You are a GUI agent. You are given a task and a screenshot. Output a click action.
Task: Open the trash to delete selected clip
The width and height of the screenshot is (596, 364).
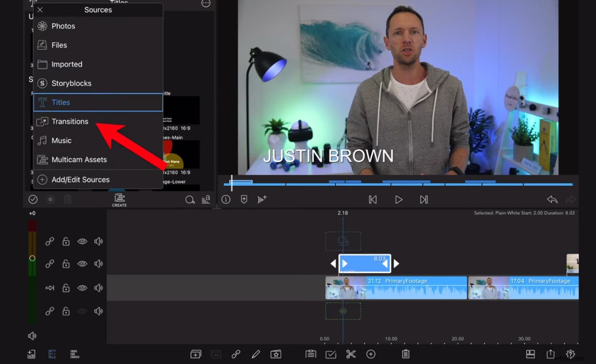pyautogui.click(x=406, y=354)
